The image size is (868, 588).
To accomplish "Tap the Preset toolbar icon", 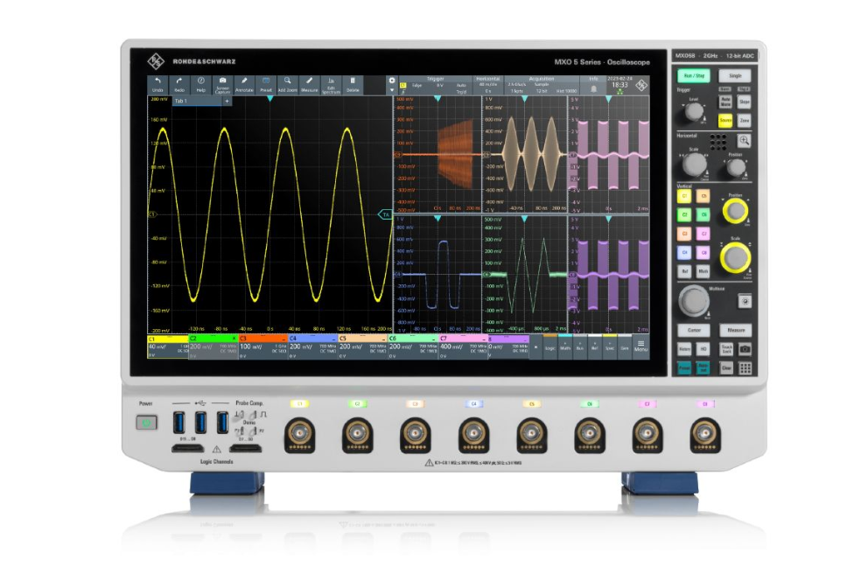I will [x=266, y=85].
